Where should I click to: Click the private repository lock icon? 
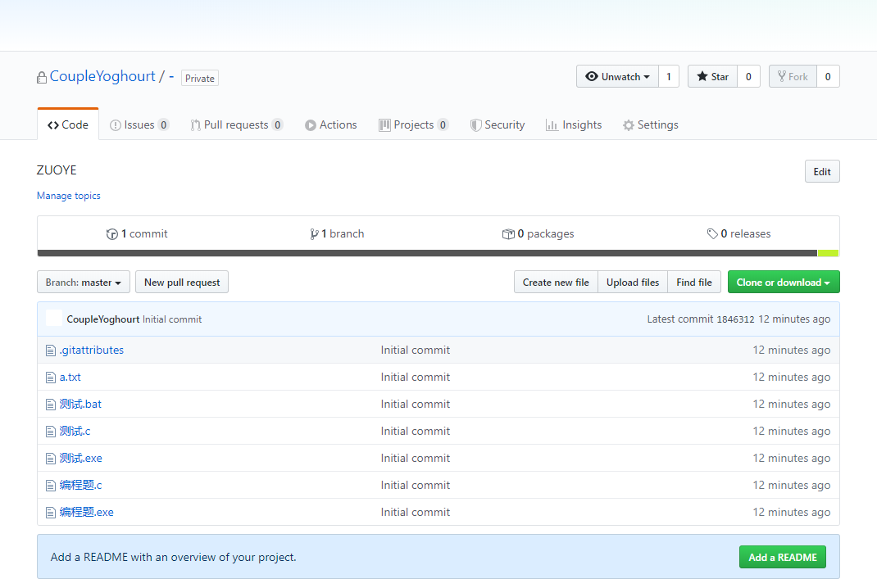pyautogui.click(x=41, y=78)
